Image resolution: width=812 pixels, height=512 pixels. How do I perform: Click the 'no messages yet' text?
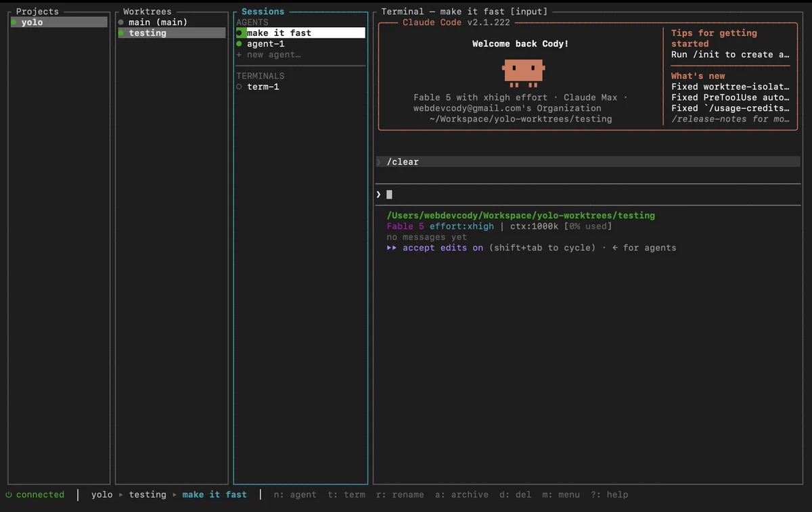427,237
